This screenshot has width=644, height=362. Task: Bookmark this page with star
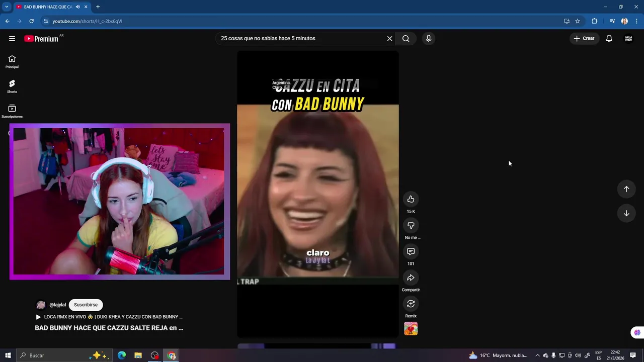pos(578,21)
